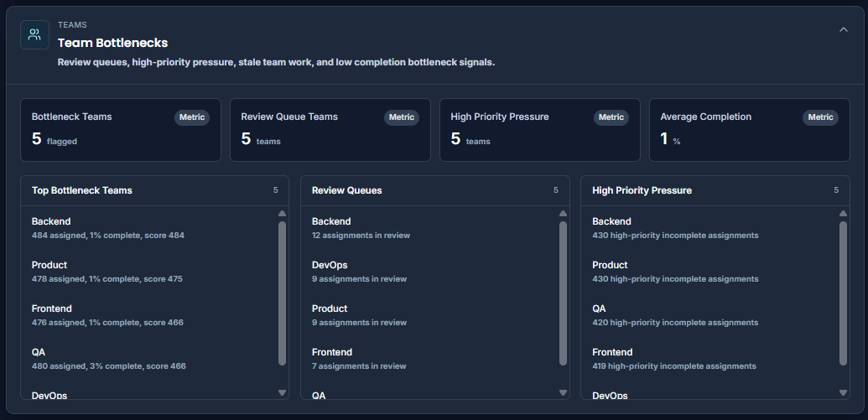Click the Team Bottlenecks heading
The width and height of the screenshot is (868, 420).
[x=113, y=43]
